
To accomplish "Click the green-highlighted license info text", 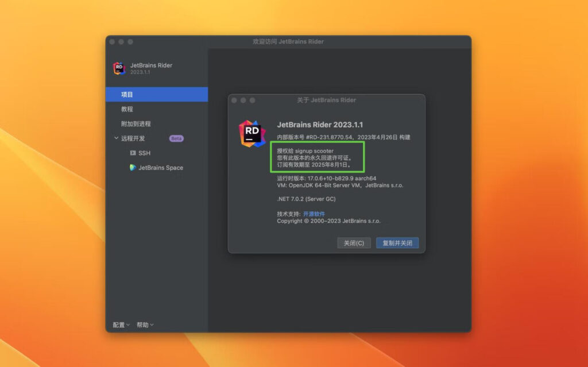I will [318, 157].
